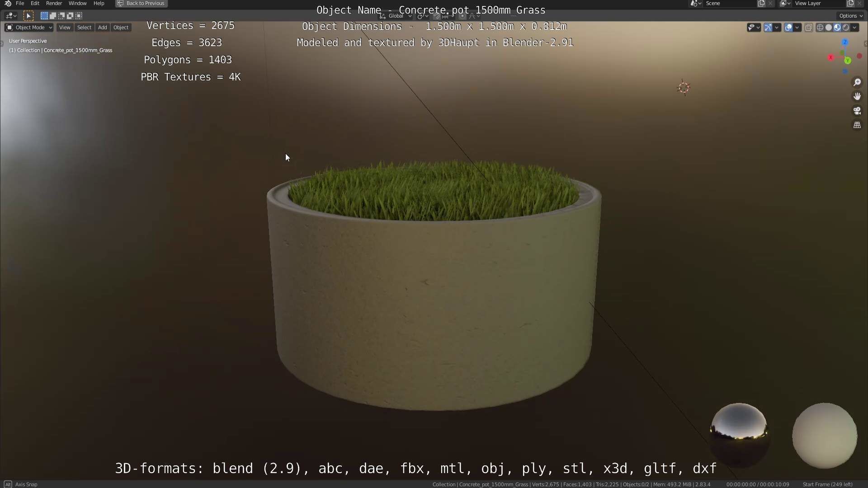
Task: Click the View Layer browse icon
Action: coord(785,3)
